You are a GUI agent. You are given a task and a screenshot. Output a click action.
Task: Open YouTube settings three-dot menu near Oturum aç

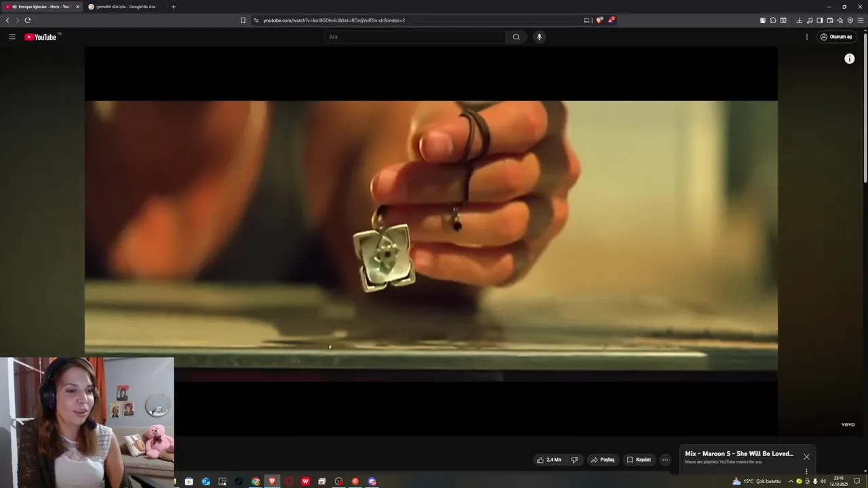tap(807, 37)
